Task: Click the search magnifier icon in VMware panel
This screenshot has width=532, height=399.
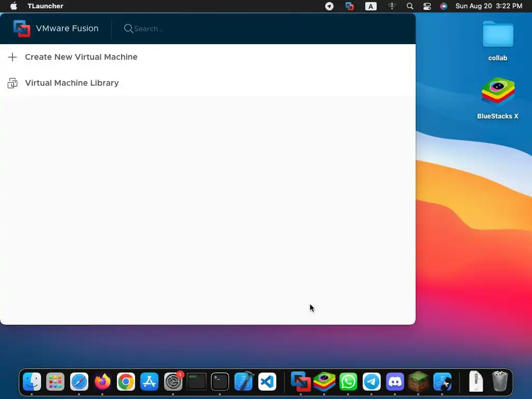Action: click(x=128, y=29)
